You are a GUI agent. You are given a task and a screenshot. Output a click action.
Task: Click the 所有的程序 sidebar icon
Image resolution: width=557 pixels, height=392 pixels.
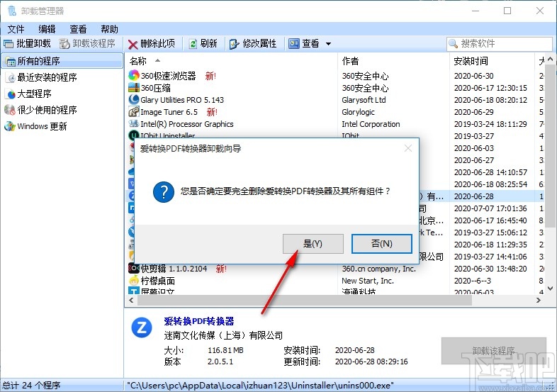point(11,62)
